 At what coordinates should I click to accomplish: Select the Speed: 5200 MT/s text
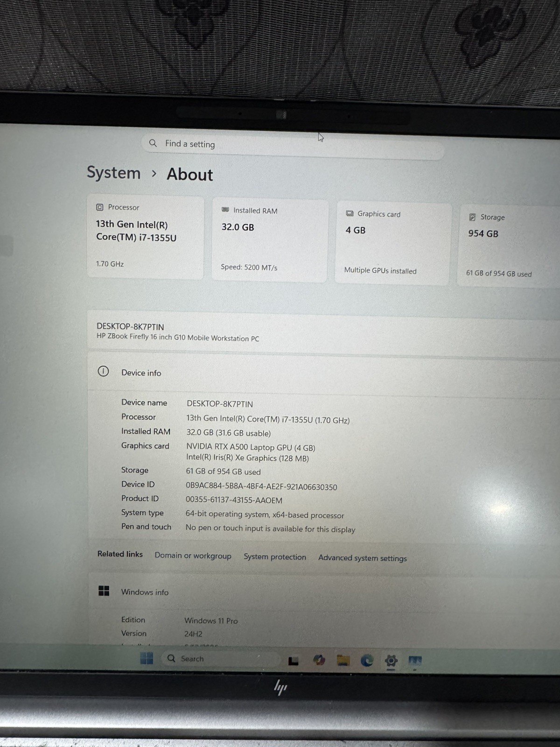(x=249, y=268)
